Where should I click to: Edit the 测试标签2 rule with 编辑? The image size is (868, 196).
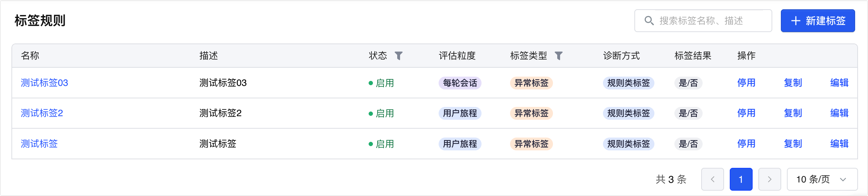[839, 113]
